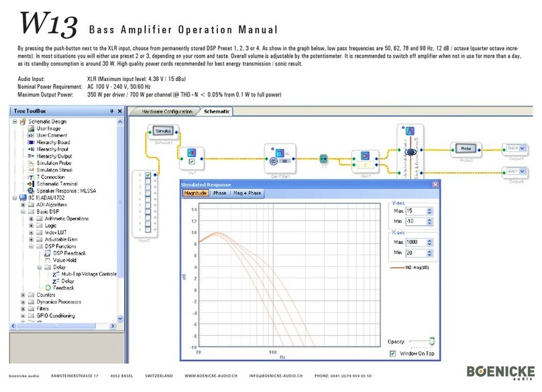Toggle the Inv1 invert checkbox
Image resolution: width=542 pixels, height=392 pixels.
pyautogui.click(x=192, y=161)
